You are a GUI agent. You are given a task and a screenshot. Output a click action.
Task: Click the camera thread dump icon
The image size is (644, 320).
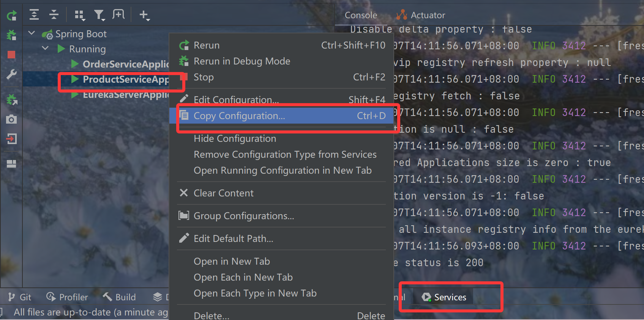(x=12, y=119)
